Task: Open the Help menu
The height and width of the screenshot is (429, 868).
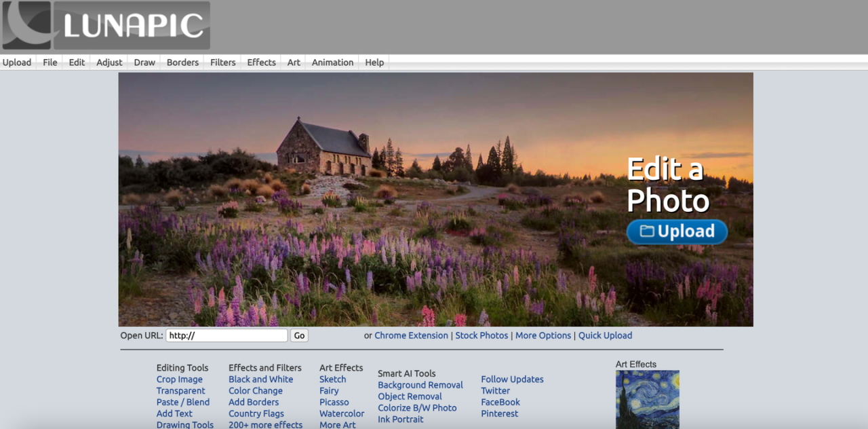Action: [374, 62]
